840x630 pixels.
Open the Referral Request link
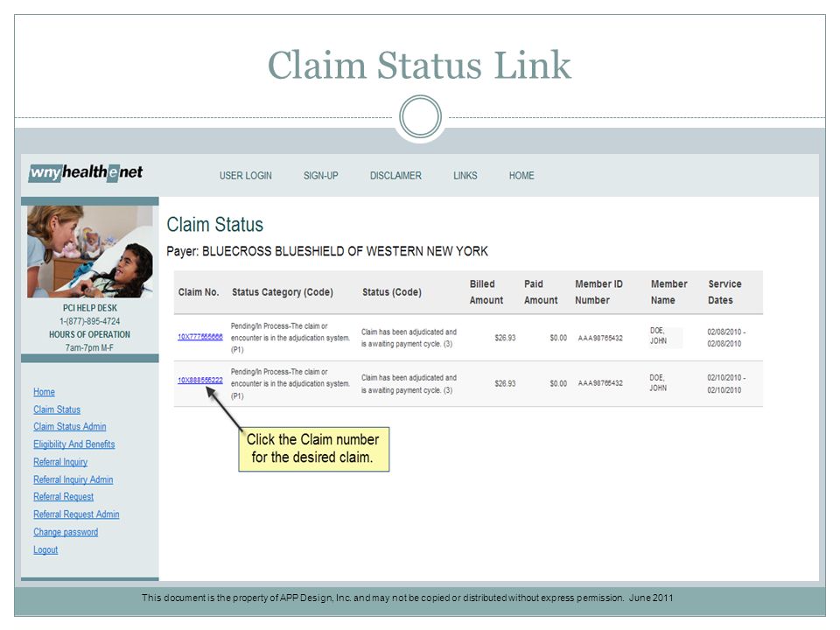[63, 497]
